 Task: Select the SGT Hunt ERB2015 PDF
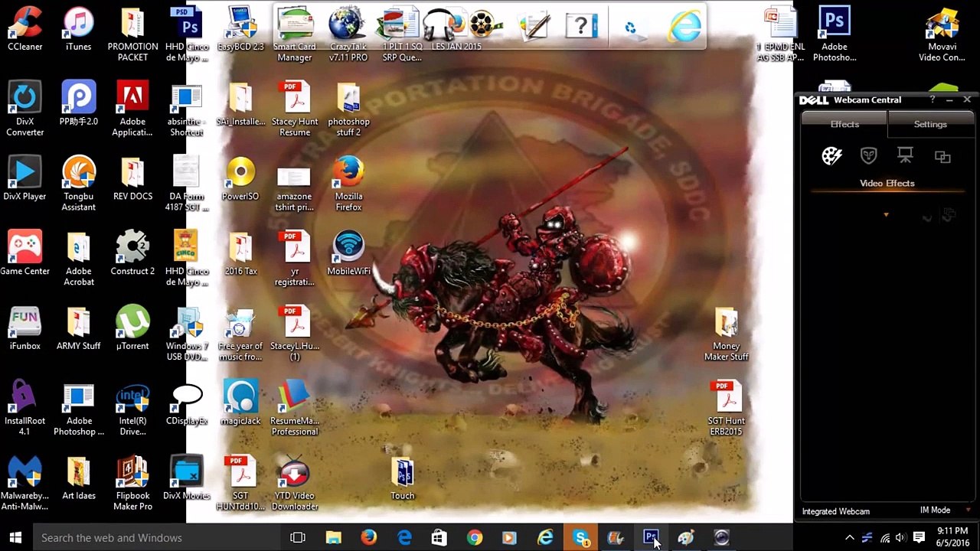(726, 409)
